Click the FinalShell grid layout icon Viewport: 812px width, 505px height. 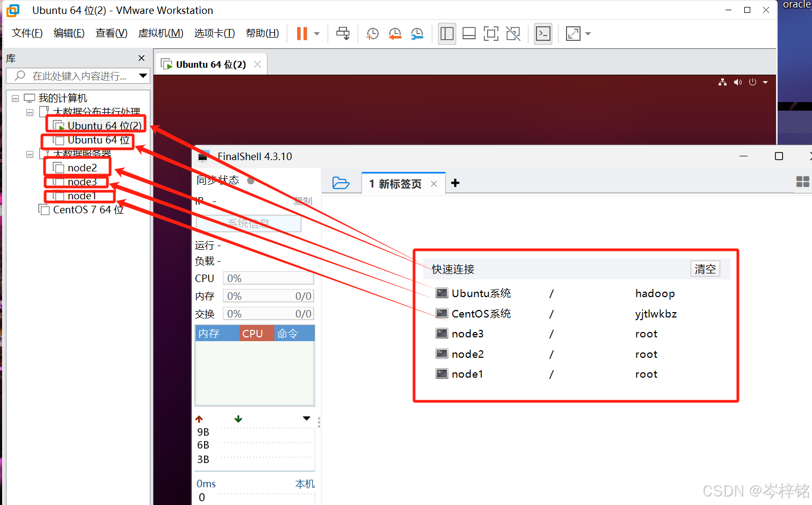803,182
